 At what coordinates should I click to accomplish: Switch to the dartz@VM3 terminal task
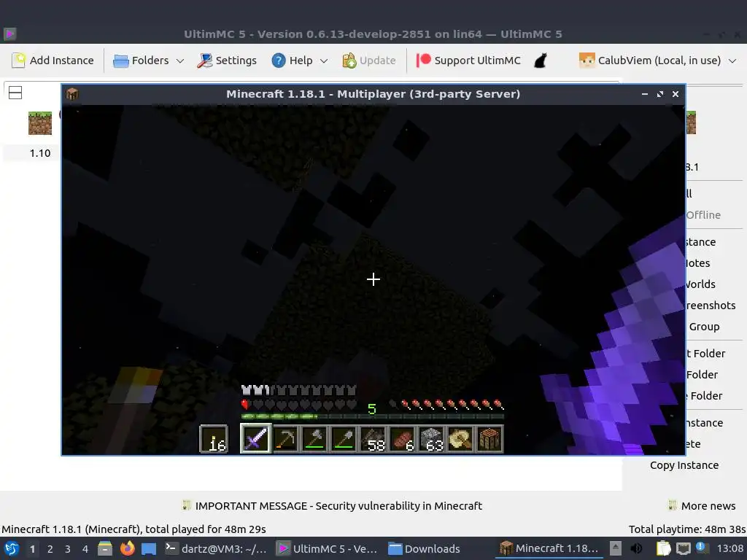(216, 548)
